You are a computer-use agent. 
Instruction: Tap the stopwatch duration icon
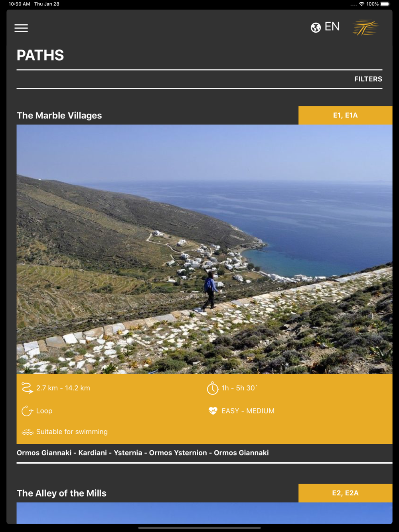tap(213, 388)
